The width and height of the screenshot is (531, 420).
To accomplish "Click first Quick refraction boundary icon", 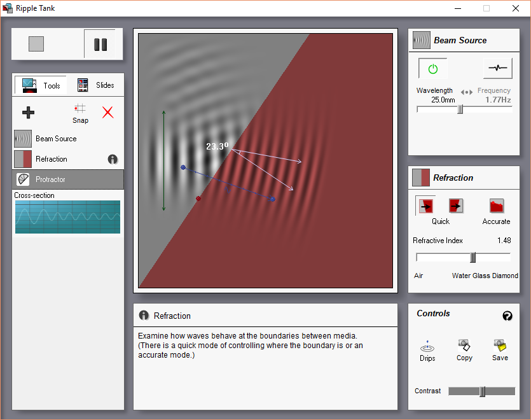I will coord(425,206).
